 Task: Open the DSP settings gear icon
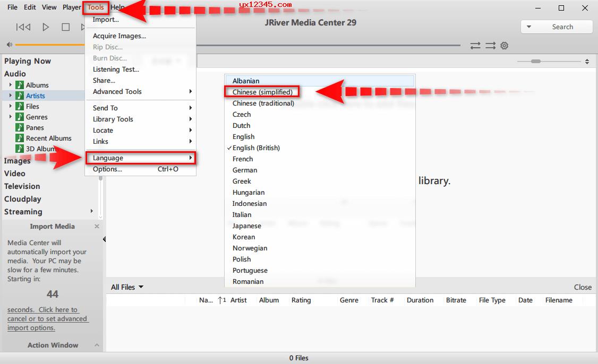point(504,46)
